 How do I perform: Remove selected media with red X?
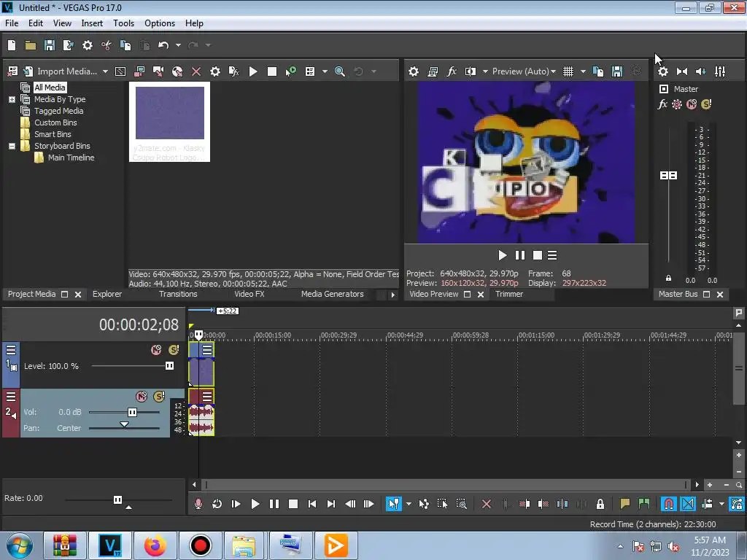196,71
